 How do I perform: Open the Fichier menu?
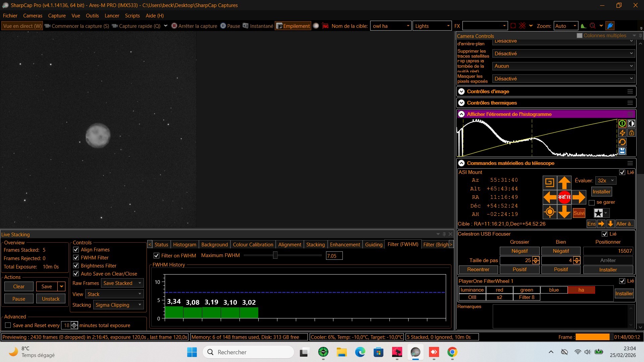10,16
